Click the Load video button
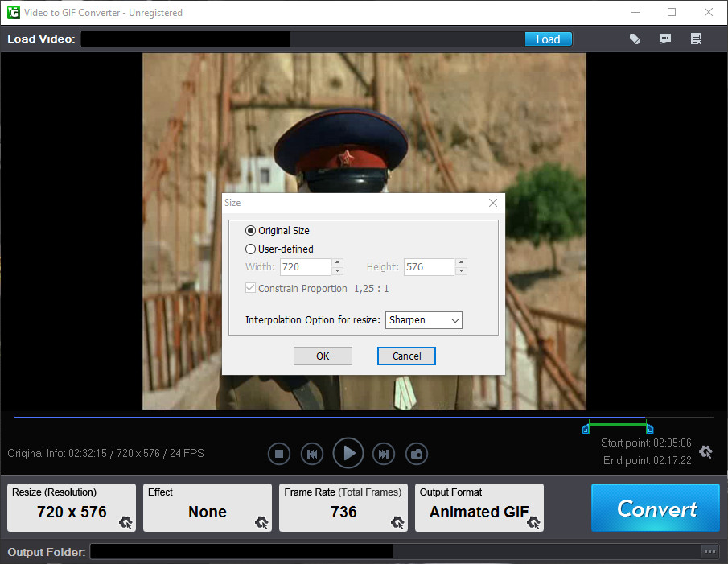Viewport: 728px width, 564px height. click(x=548, y=39)
